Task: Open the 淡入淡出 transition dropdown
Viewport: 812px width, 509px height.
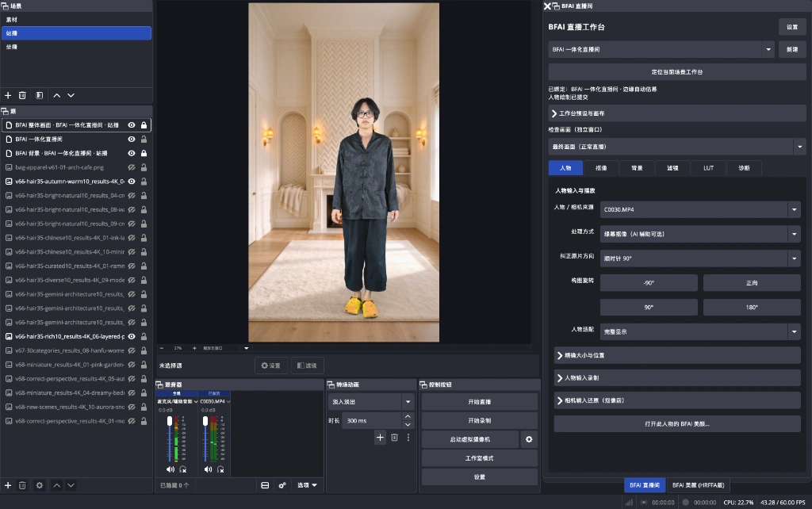Action: point(371,402)
